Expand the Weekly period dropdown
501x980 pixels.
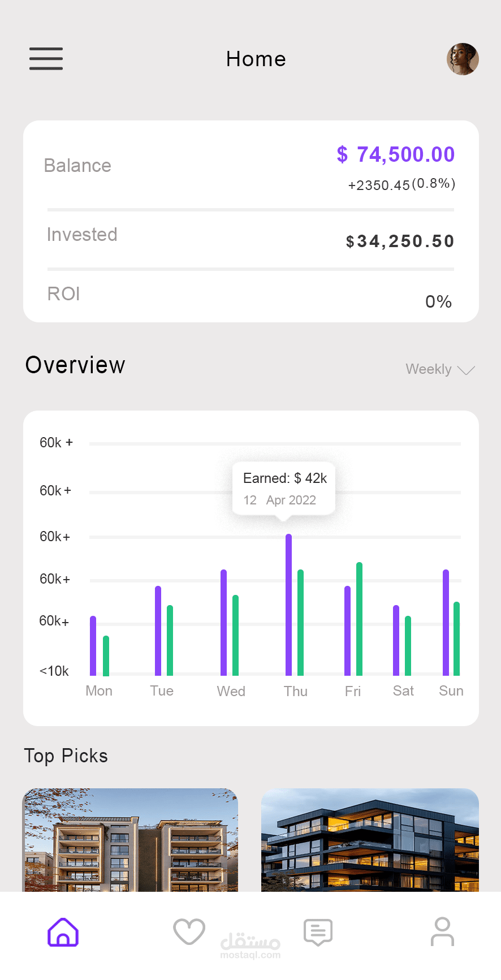point(429,369)
